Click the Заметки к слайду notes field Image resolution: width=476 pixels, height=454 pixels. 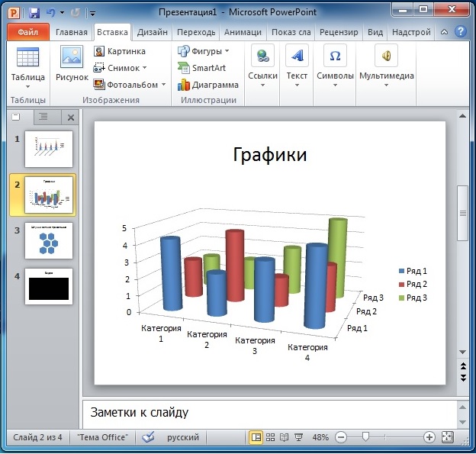pyautogui.click(x=269, y=413)
